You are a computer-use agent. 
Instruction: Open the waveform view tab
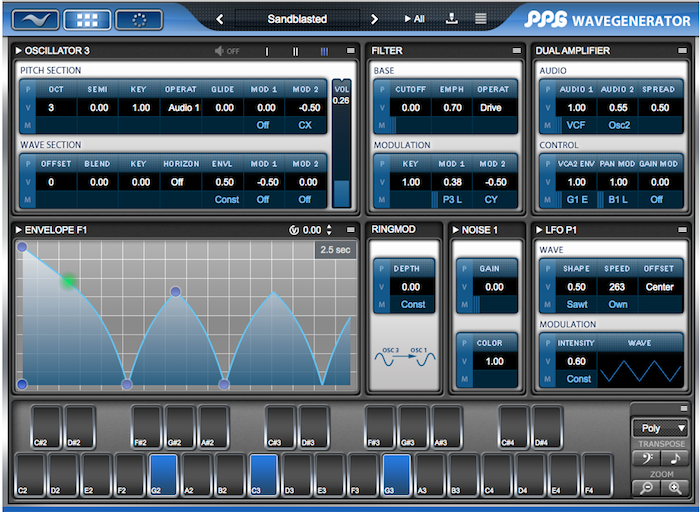(x=35, y=20)
